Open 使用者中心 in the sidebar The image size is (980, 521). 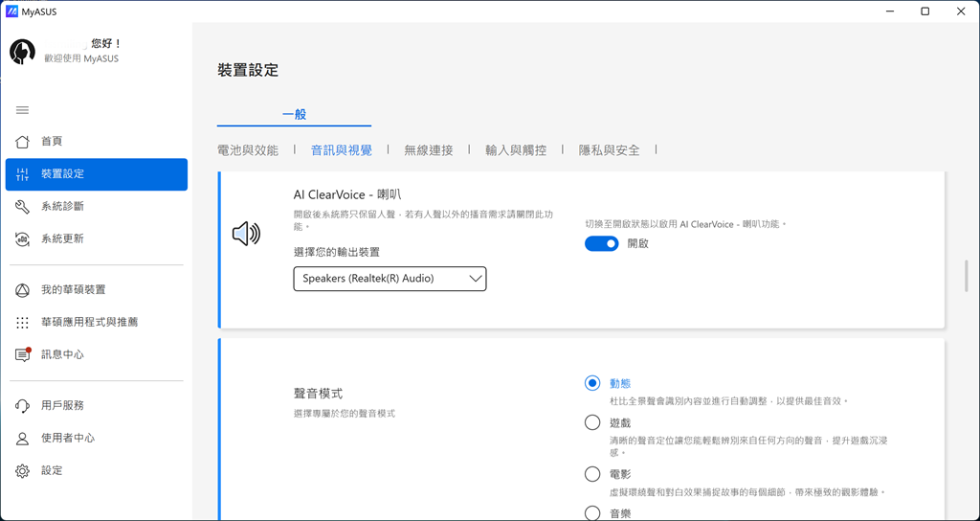pos(97,439)
